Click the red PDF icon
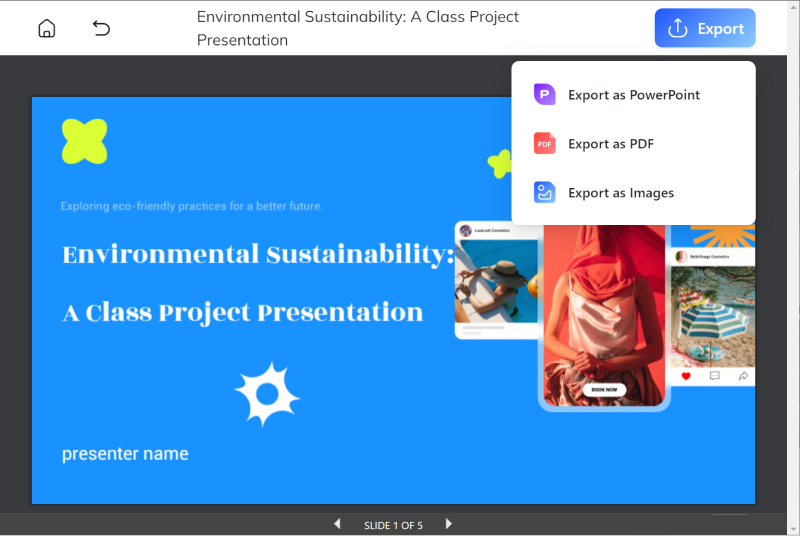Viewport: 800px width, 536px height. [544, 144]
